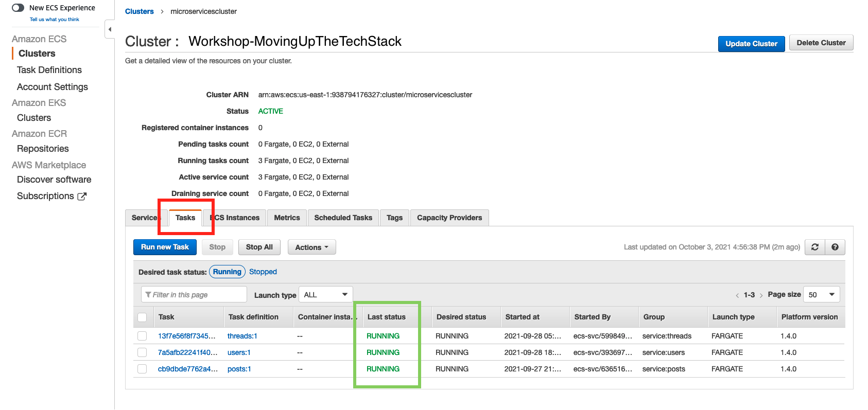Open Discover software in sidebar
This screenshot has height=410, width=868.
click(x=54, y=180)
